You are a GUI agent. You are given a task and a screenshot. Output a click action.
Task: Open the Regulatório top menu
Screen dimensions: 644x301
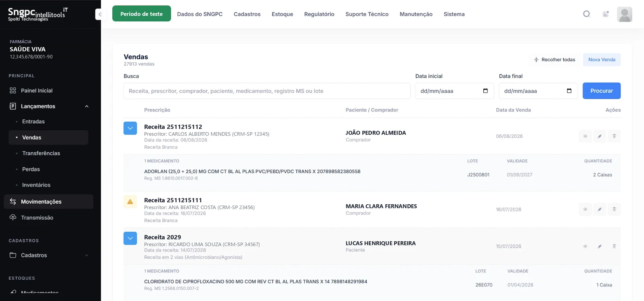(x=319, y=14)
